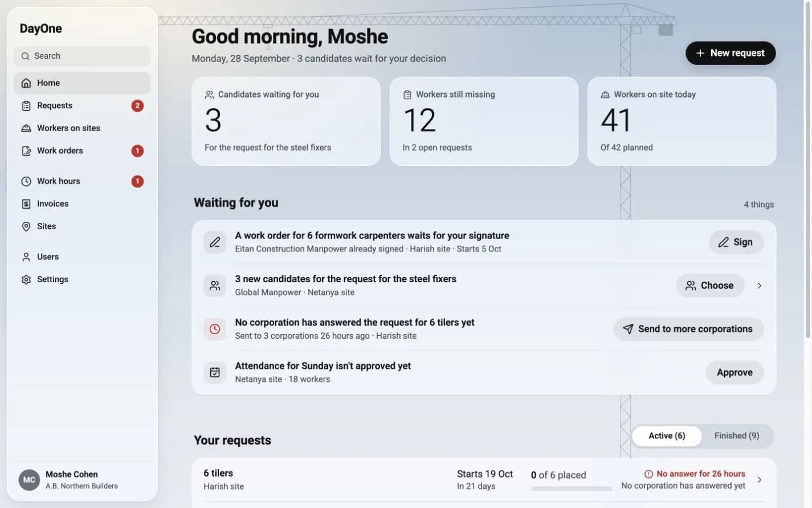Click the Workers on sites hard-hat icon
The image size is (812, 508).
(26, 128)
